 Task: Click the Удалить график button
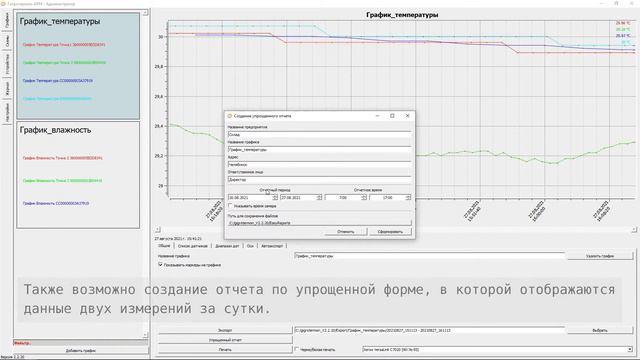point(600,256)
